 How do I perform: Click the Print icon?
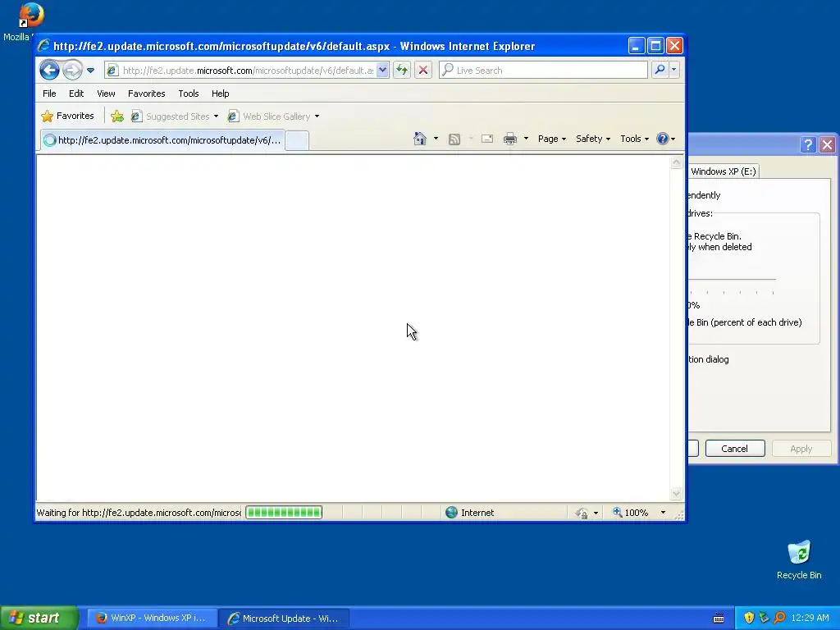[x=510, y=139]
